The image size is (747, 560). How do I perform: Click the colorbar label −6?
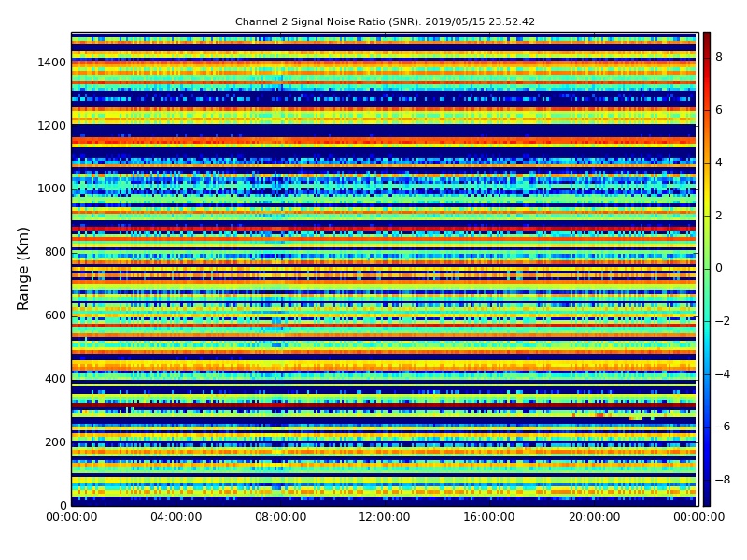[723, 427]
